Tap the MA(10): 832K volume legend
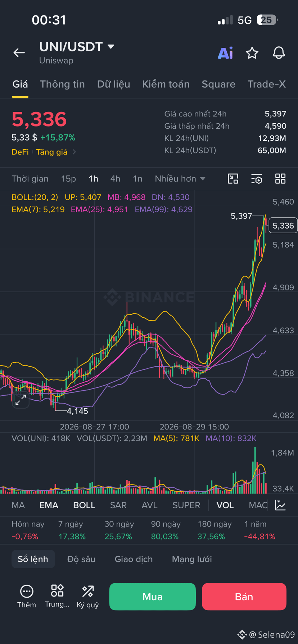The image size is (298, 644). click(x=231, y=438)
